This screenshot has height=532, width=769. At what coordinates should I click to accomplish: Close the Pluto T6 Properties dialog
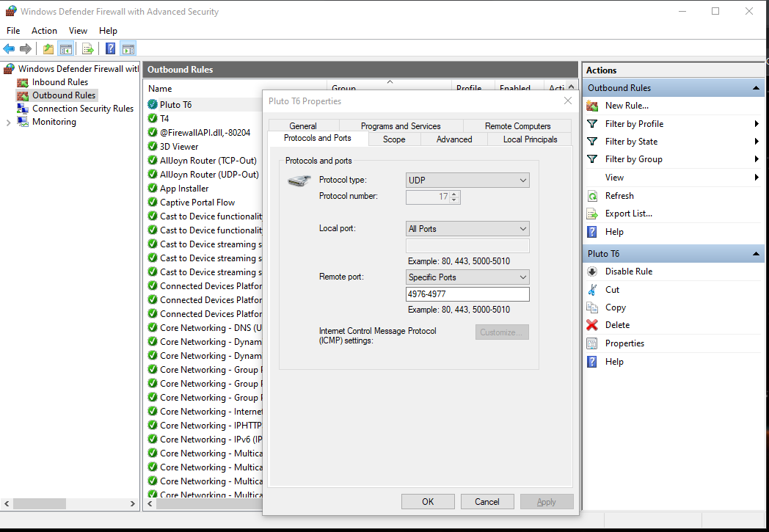tap(568, 101)
